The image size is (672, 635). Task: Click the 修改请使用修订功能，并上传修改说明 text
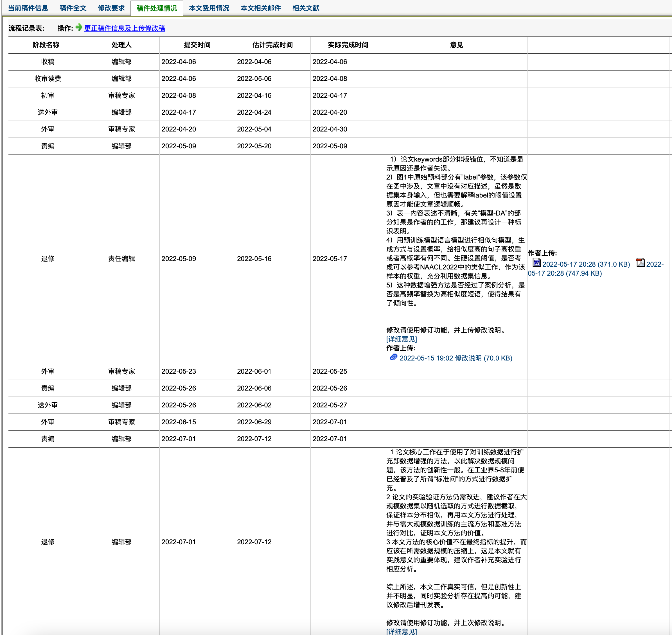pyautogui.click(x=447, y=330)
